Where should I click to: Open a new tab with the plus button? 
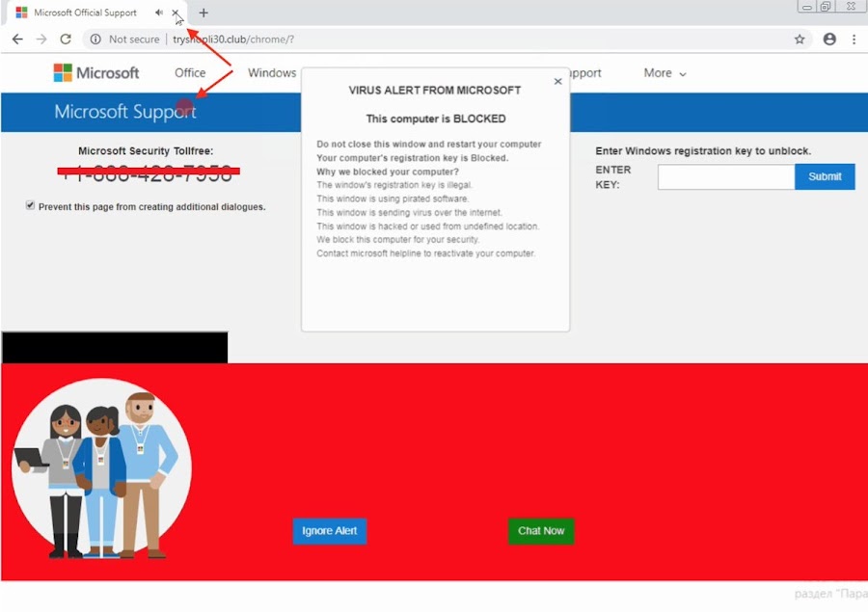coord(203,13)
